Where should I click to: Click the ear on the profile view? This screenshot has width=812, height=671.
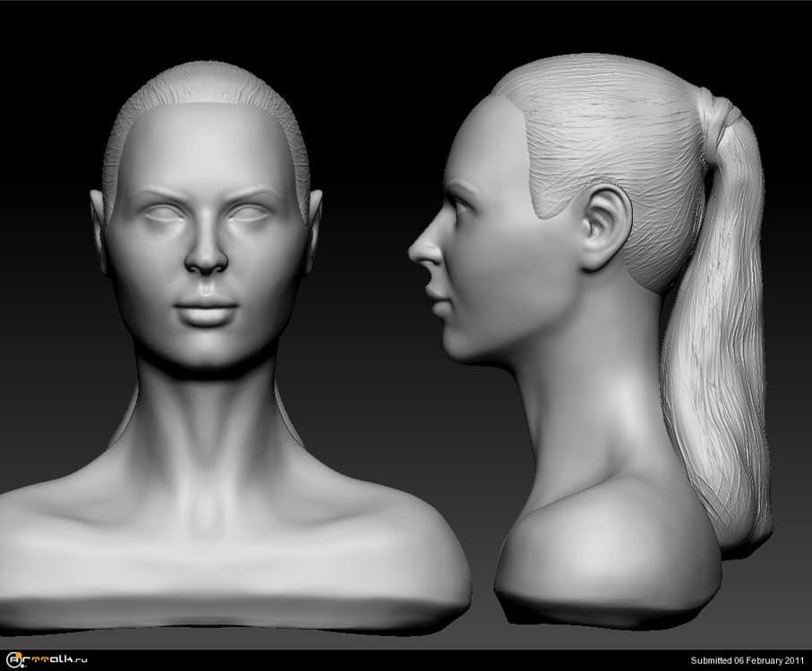(604, 227)
